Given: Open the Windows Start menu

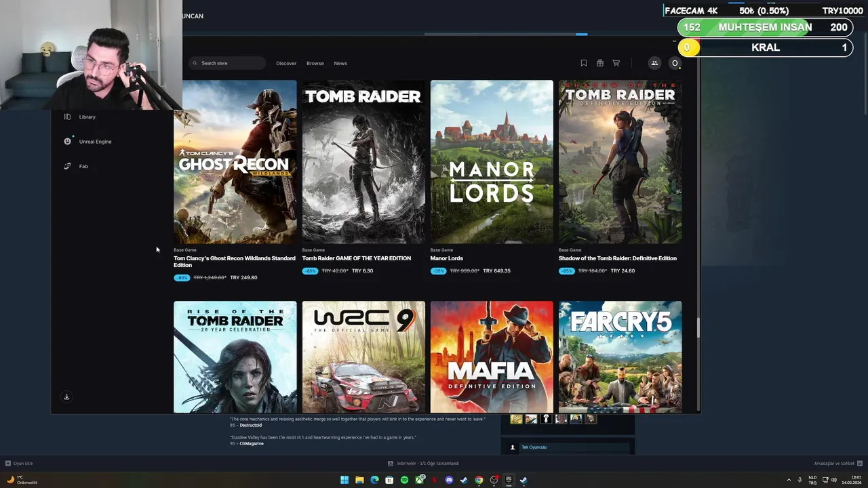Looking at the screenshot, I should [344, 480].
